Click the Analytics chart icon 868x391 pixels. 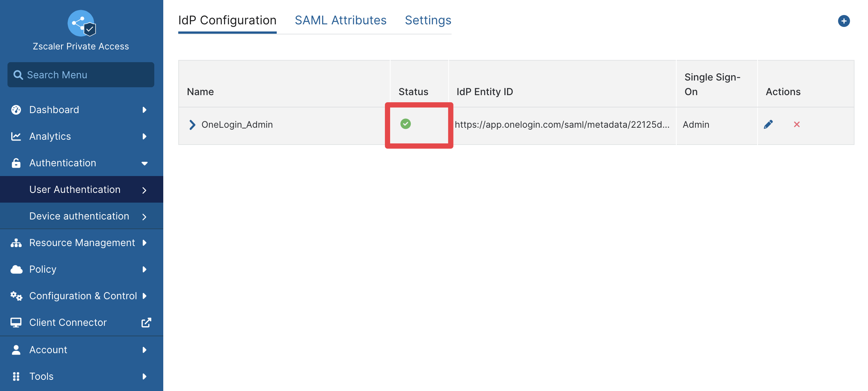16,136
